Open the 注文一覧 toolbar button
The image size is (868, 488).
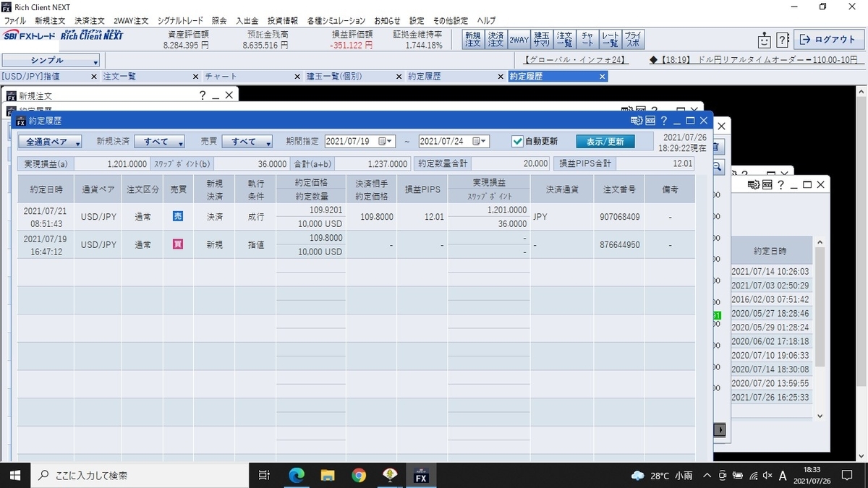pyautogui.click(x=564, y=40)
